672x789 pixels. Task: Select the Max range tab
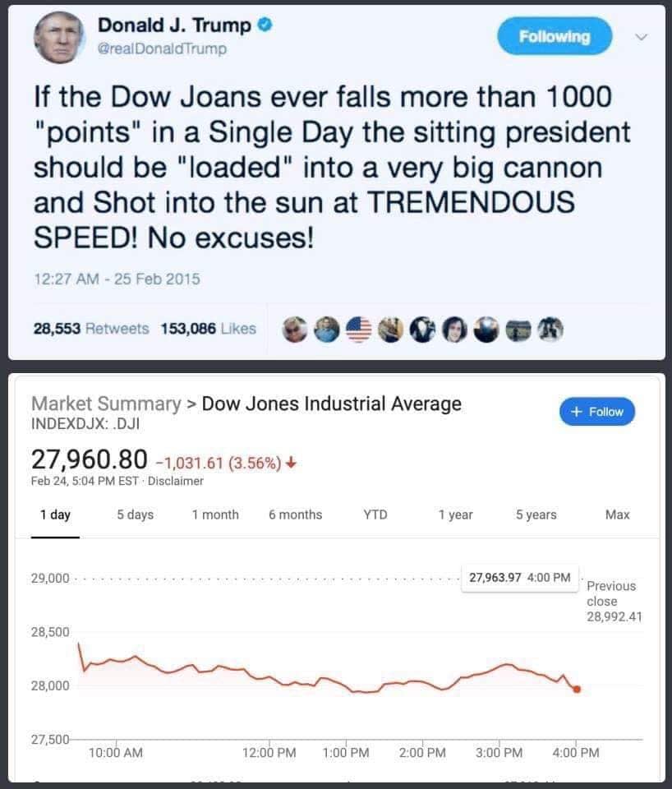point(617,514)
